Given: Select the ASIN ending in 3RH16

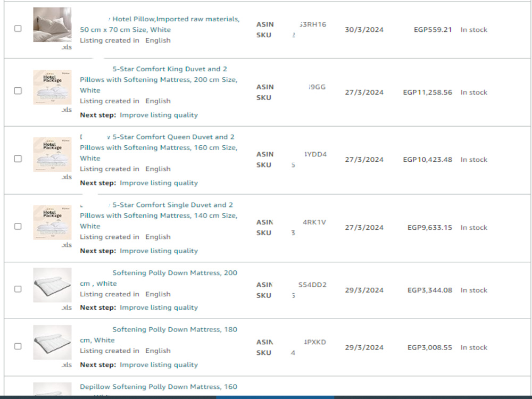Looking at the screenshot, I should tap(313, 24).
